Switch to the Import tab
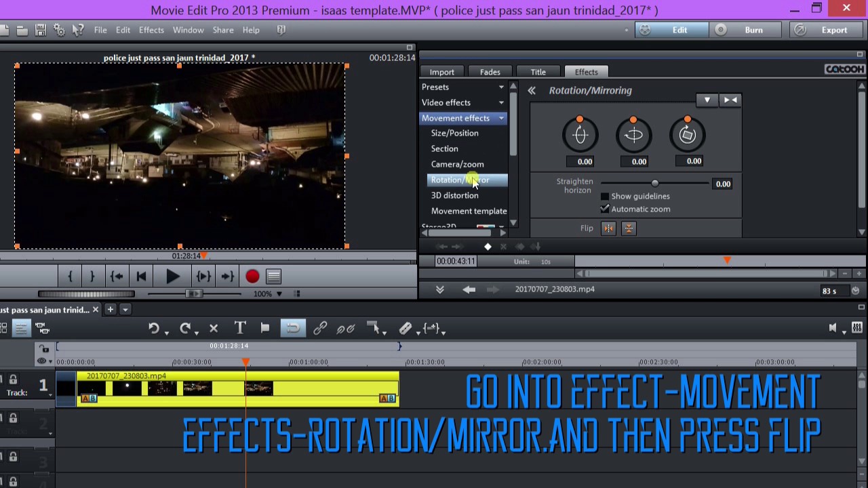This screenshot has height=488, width=868. [x=441, y=72]
